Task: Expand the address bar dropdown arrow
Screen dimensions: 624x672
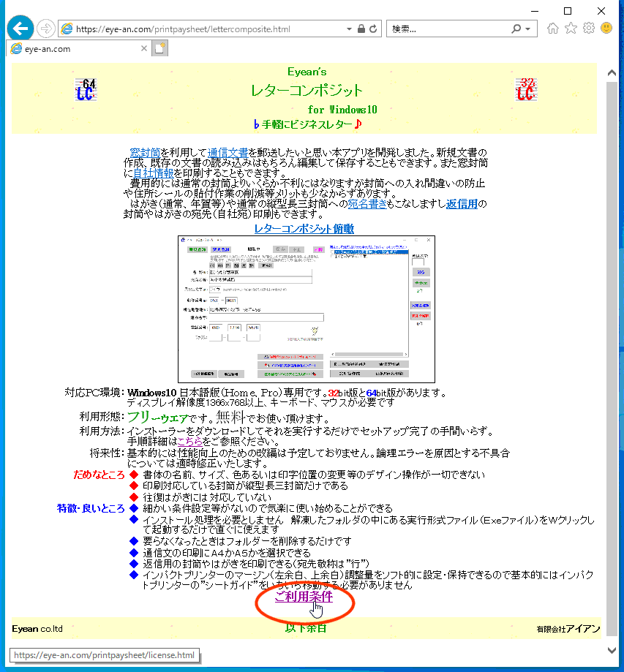Action: (349, 29)
